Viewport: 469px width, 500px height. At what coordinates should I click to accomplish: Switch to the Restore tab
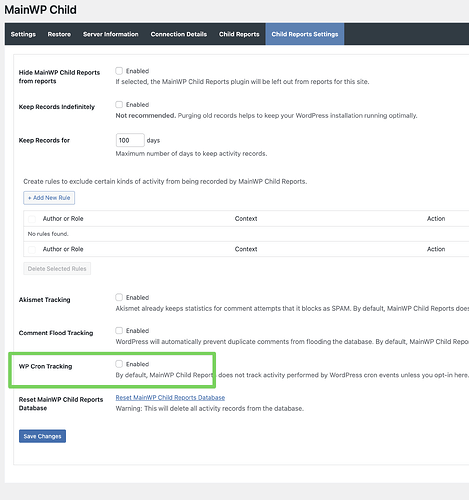coord(59,34)
